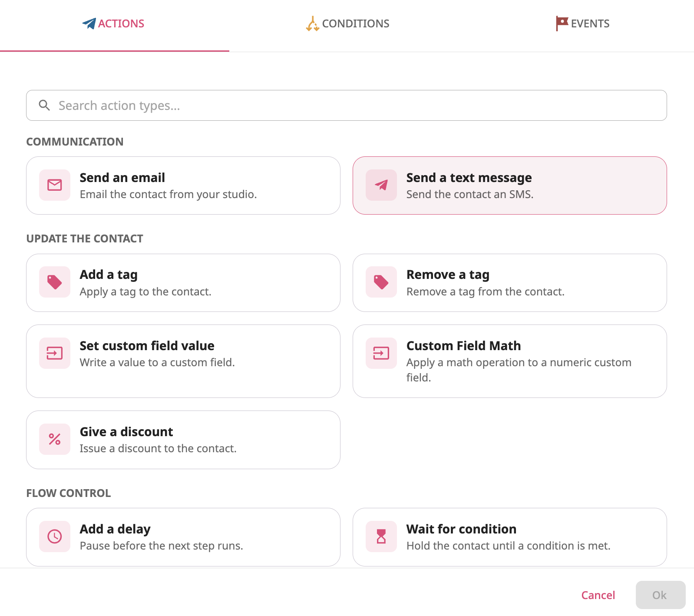Viewport: 694px width, 616px height.
Task: Click the tag icon on Add a tag
Action: 55,282
